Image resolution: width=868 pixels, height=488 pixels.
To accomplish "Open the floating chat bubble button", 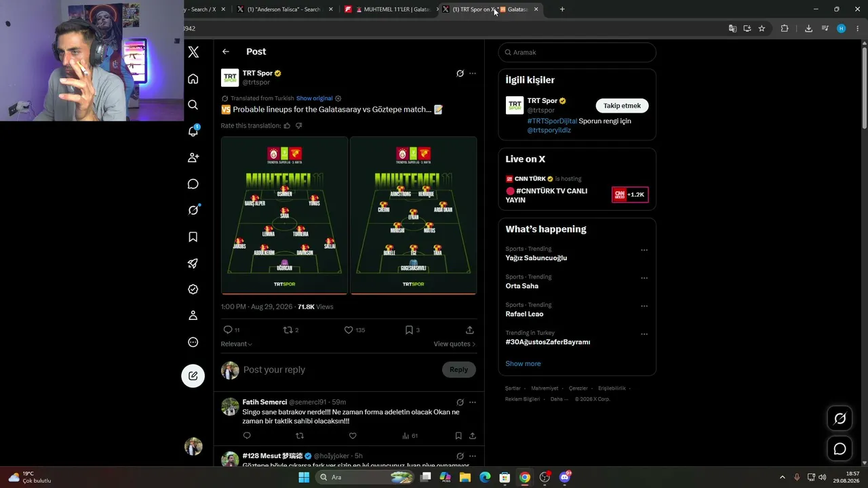I will tap(840, 449).
